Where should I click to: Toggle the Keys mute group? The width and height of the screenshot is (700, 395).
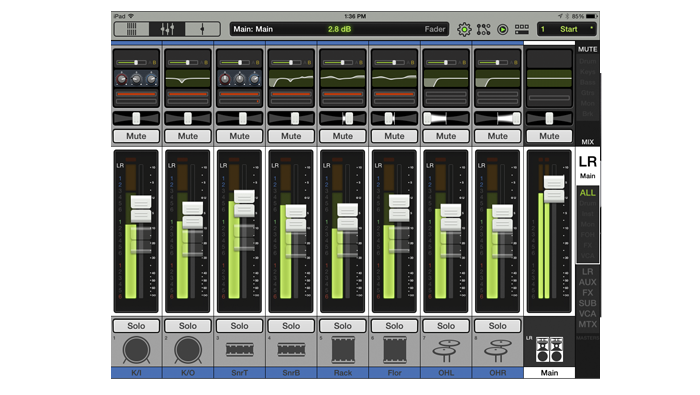click(x=588, y=72)
